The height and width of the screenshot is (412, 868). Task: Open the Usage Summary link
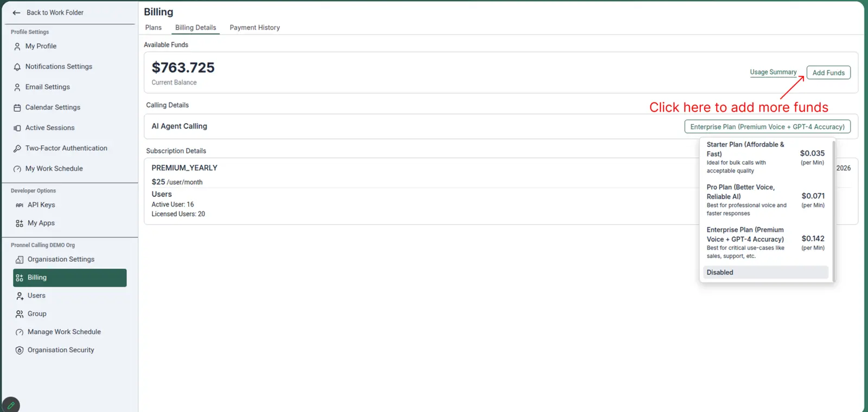point(773,72)
